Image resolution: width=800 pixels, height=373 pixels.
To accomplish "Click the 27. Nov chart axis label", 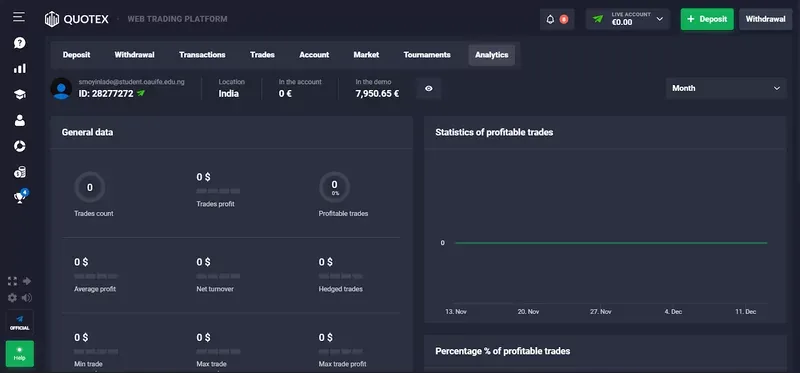I will point(601,311).
